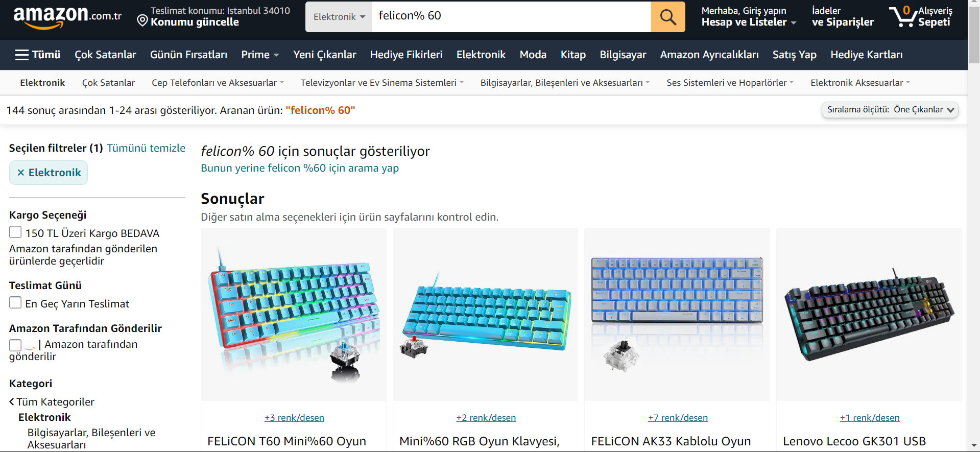Open the Tümü hamburger menu
Image resolution: width=980 pixels, height=452 pixels.
point(38,55)
